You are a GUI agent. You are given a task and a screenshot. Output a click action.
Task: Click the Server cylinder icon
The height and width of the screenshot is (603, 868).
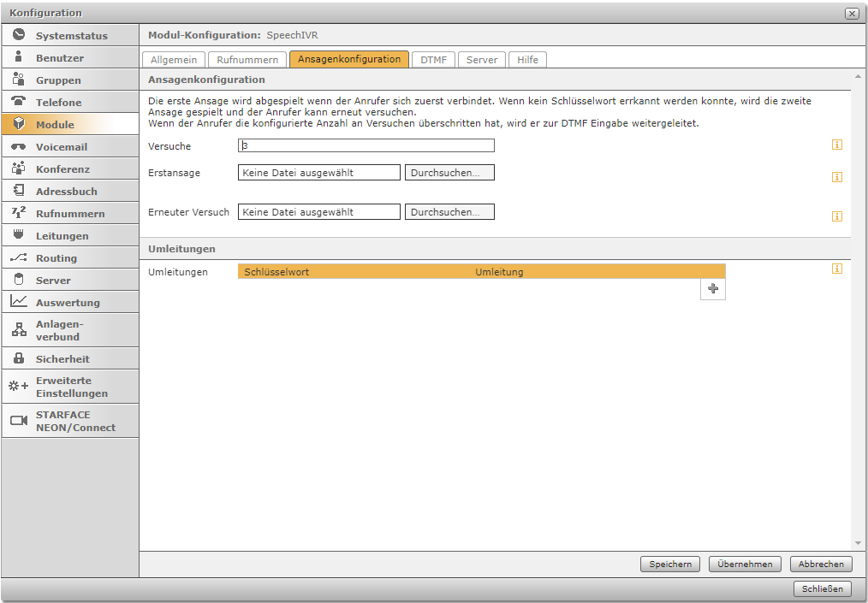coord(19,279)
